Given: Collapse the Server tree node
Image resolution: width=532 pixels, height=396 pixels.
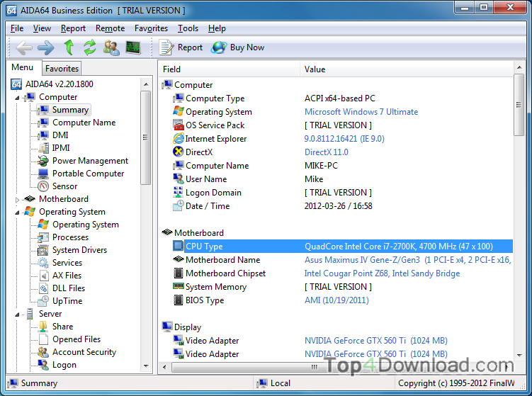Looking at the screenshot, I should click(17, 315).
